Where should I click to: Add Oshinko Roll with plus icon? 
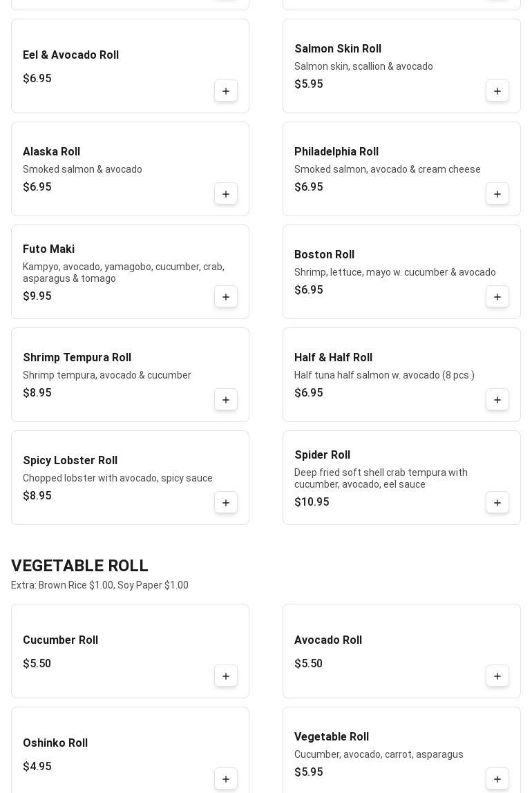pyautogui.click(x=226, y=779)
